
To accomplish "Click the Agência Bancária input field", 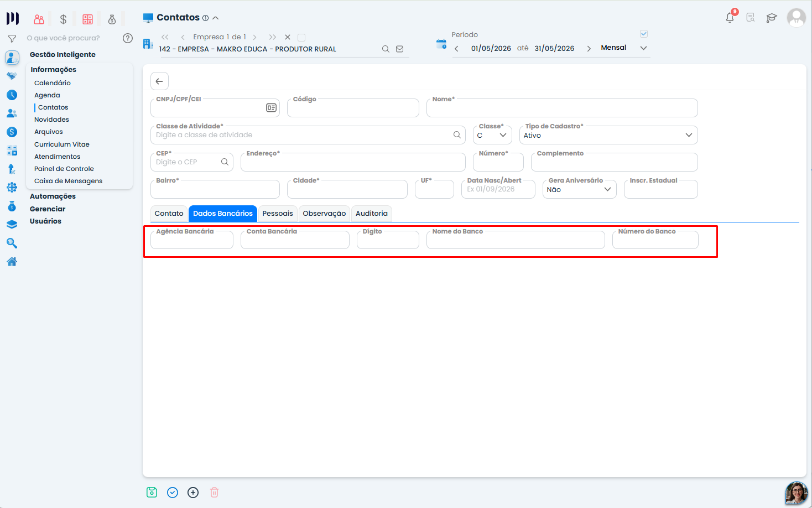I will coord(192,240).
